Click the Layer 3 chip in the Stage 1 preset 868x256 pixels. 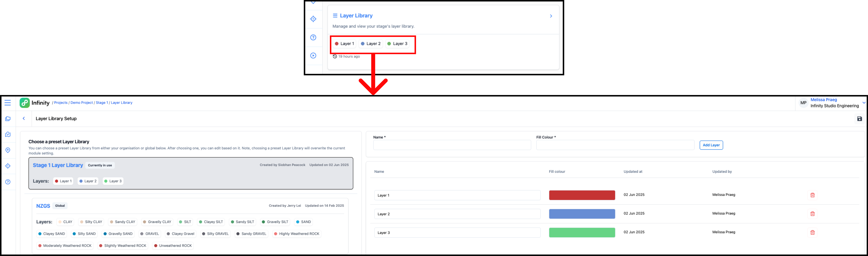[113, 181]
